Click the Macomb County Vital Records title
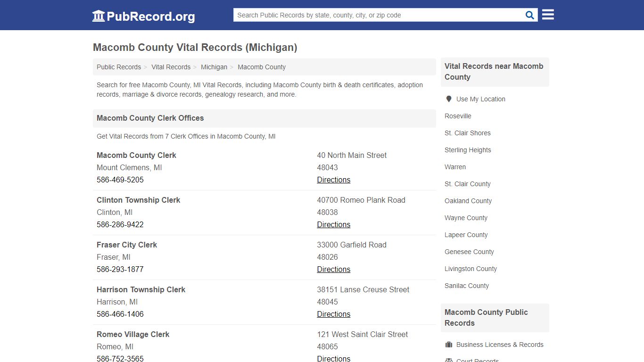This screenshot has width=644, height=362. tap(195, 47)
